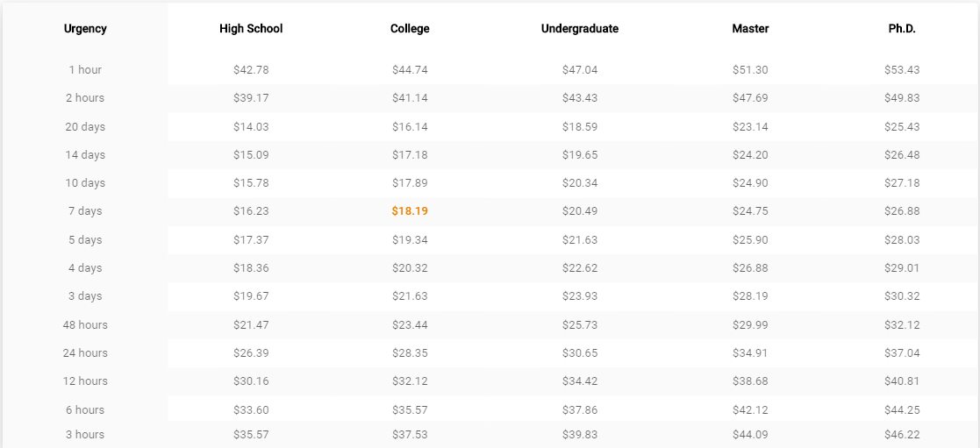Select the $14.03 High School price

point(251,127)
